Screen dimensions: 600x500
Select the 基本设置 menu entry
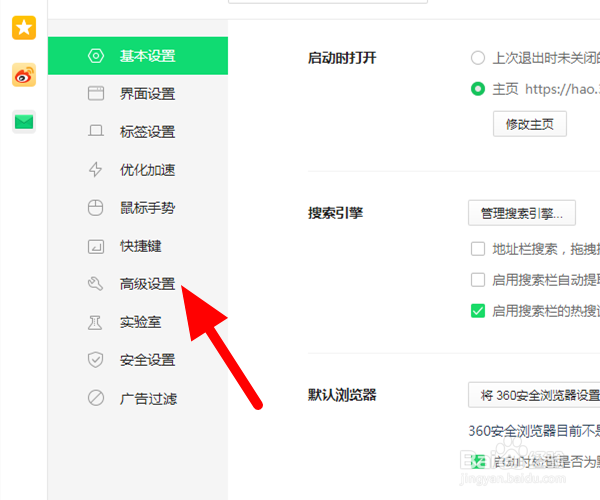[138, 56]
